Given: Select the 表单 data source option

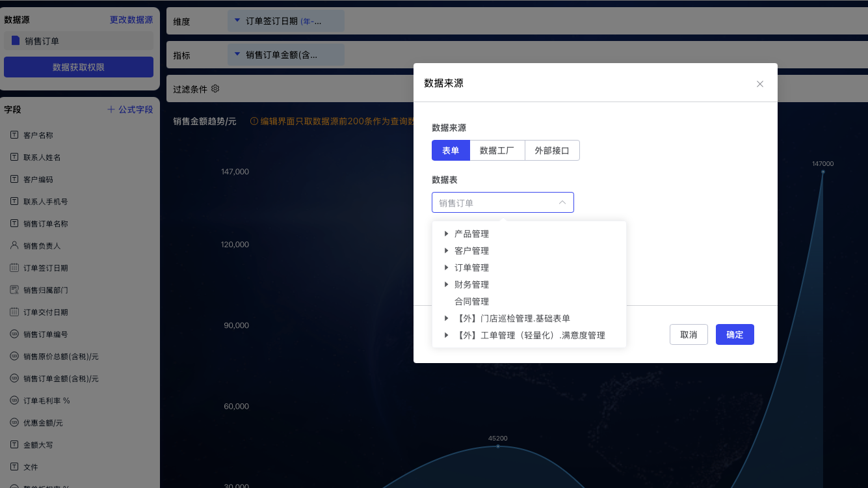Looking at the screenshot, I should pos(451,150).
